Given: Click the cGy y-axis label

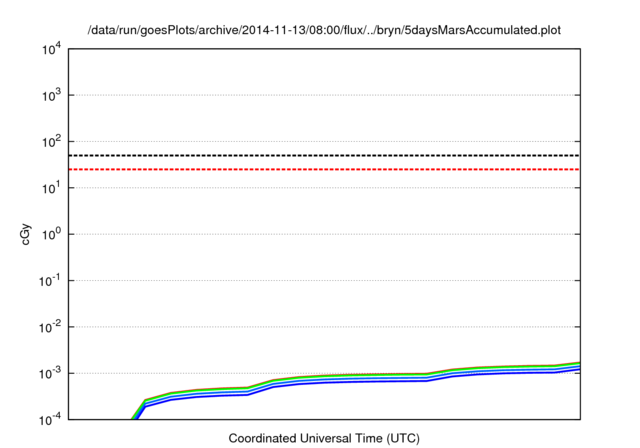Looking at the screenshot, I should [x=26, y=234].
